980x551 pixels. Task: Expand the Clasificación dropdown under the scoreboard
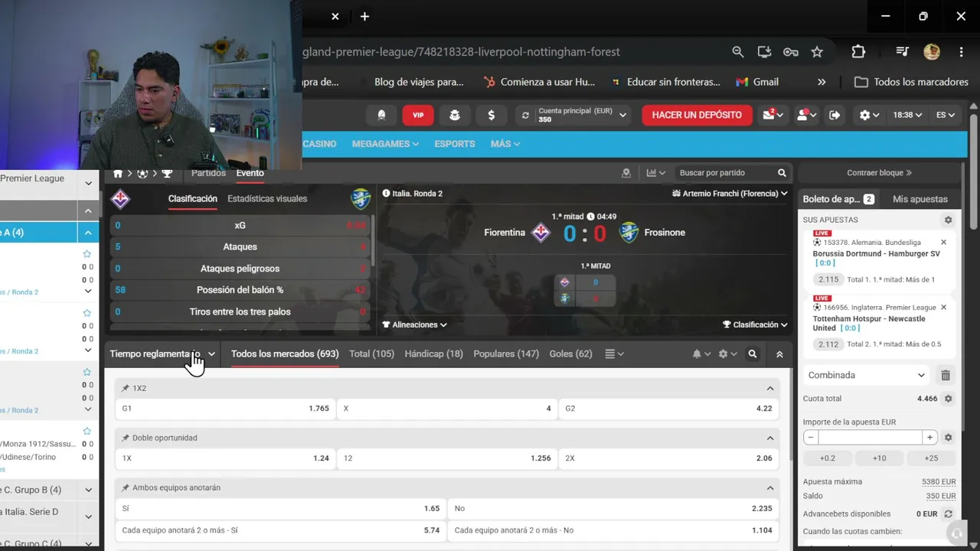(755, 324)
